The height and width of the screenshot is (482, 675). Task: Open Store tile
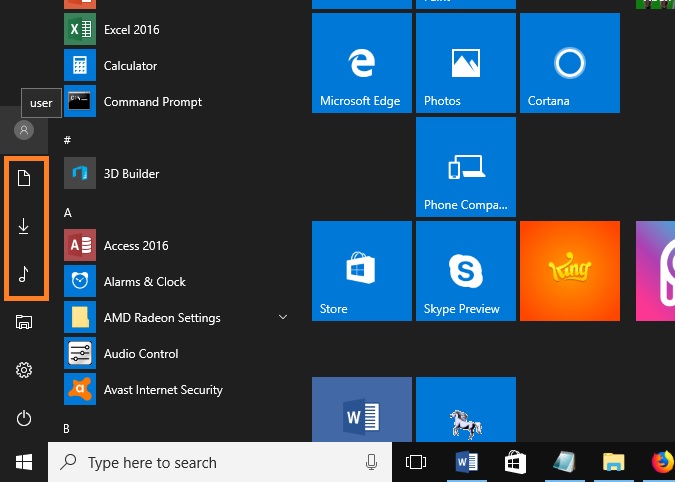pyautogui.click(x=362, y=271)
